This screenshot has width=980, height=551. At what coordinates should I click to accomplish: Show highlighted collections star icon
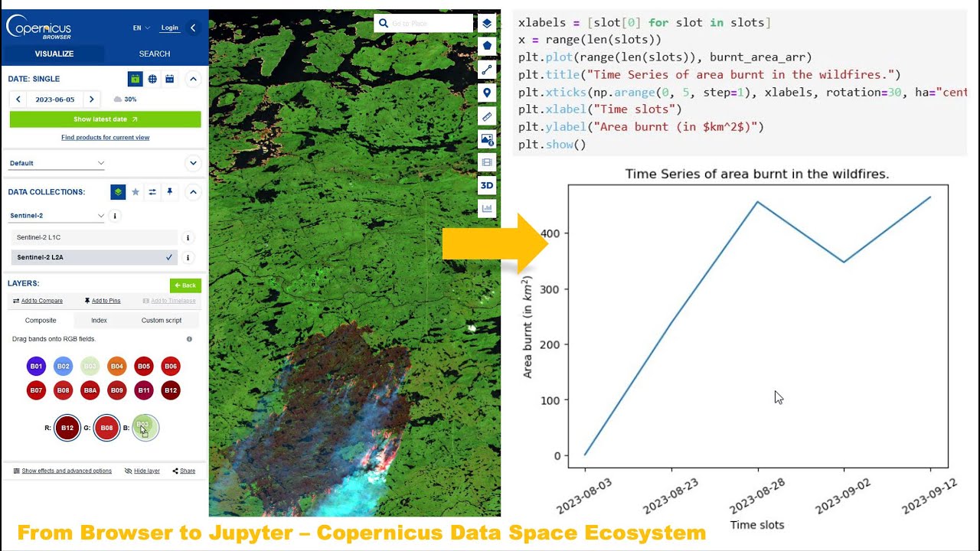coord(136,192)
